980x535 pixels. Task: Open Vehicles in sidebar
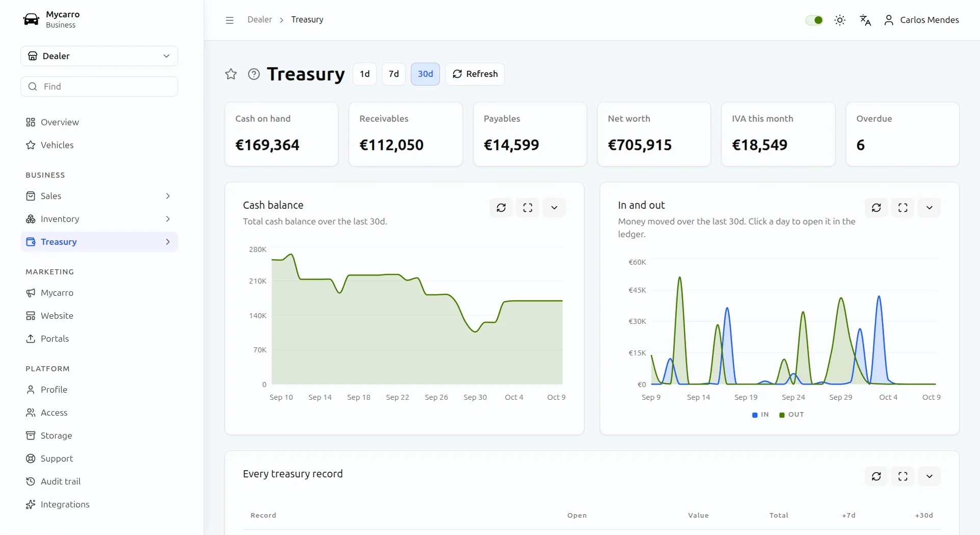coord(99,145)
